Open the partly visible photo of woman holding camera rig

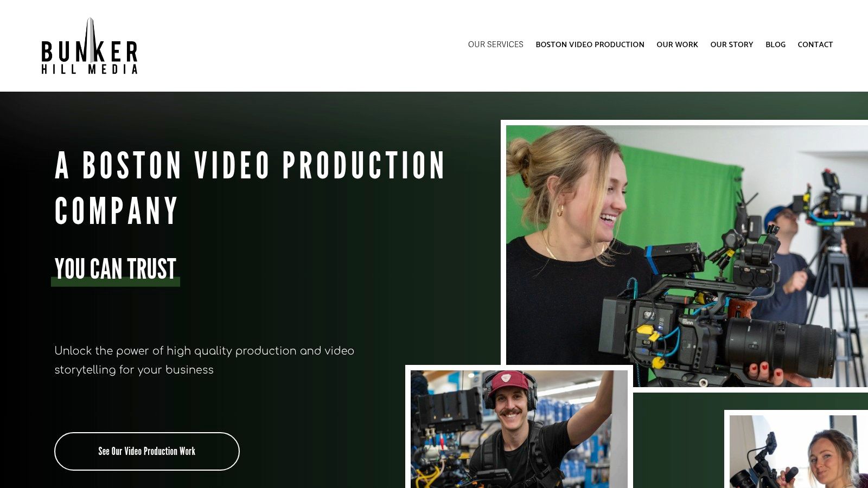[x=796, y=450]
